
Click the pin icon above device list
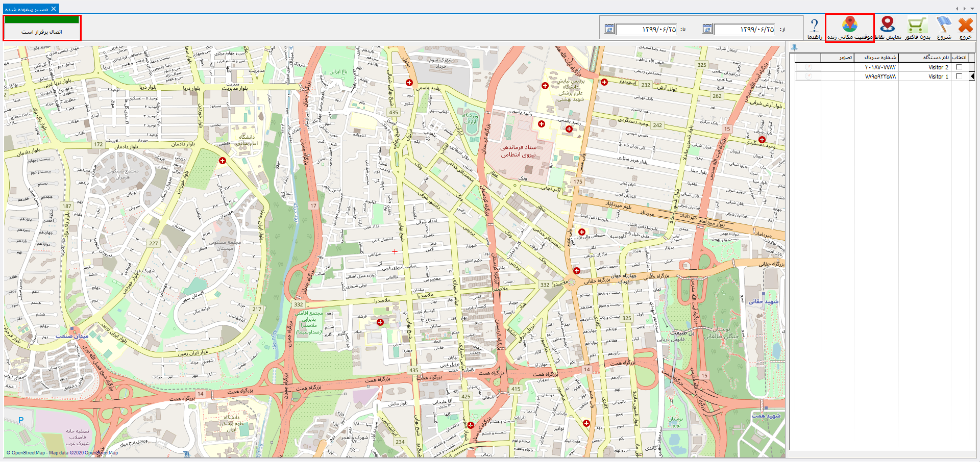794,47
